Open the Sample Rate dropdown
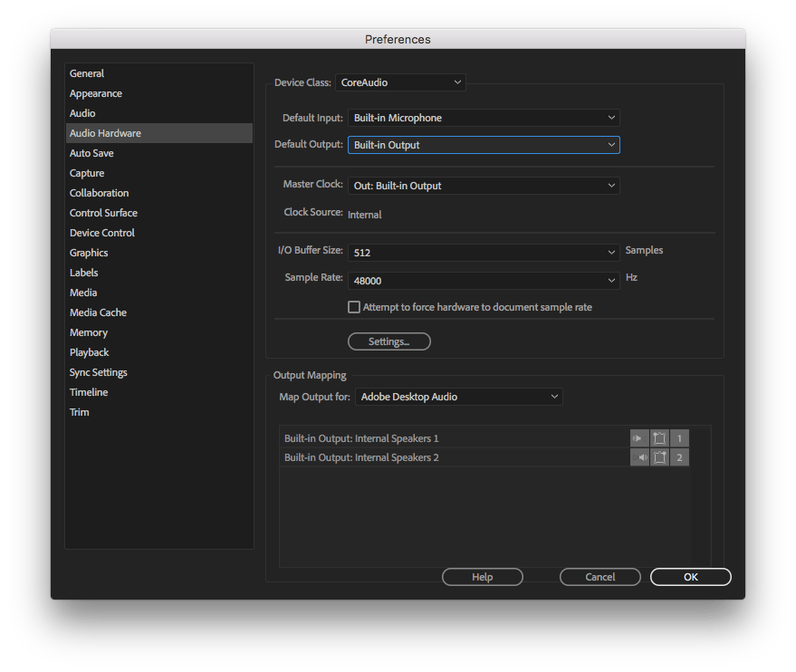The height and width of the screenshot is (672, 796). [484, 280]
